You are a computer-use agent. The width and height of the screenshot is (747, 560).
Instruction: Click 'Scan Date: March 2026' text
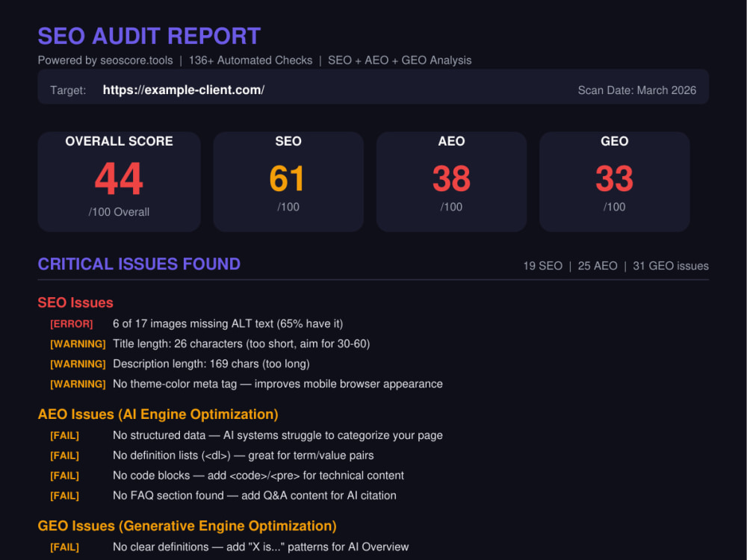tap(637, 90)
